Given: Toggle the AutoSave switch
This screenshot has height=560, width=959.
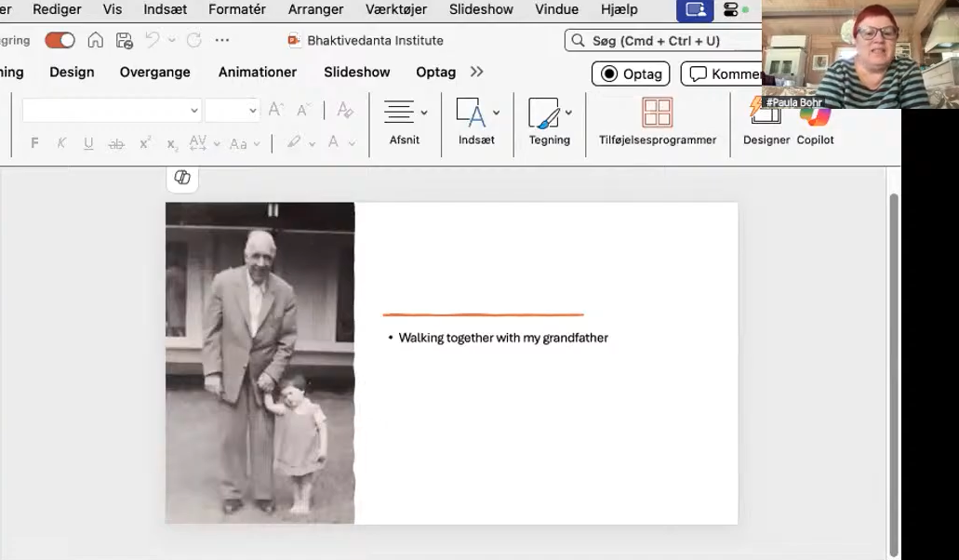Looking at the screenshot, I should point(60,40).
